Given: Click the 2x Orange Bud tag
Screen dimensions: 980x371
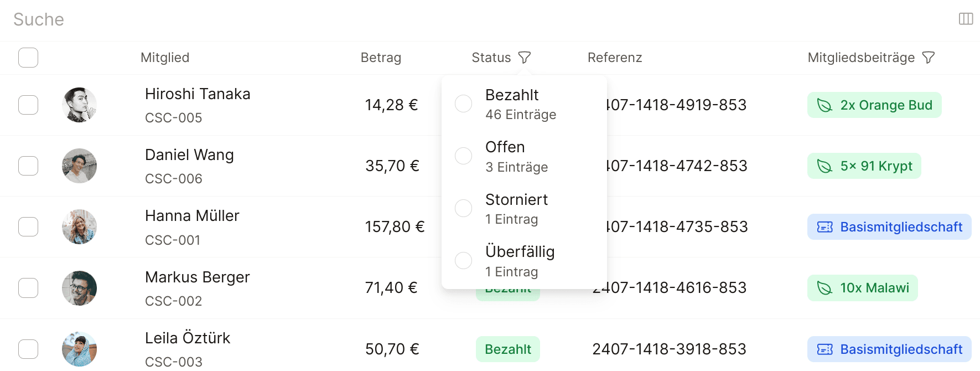Looking at the screenshot, I should point(874,105).
